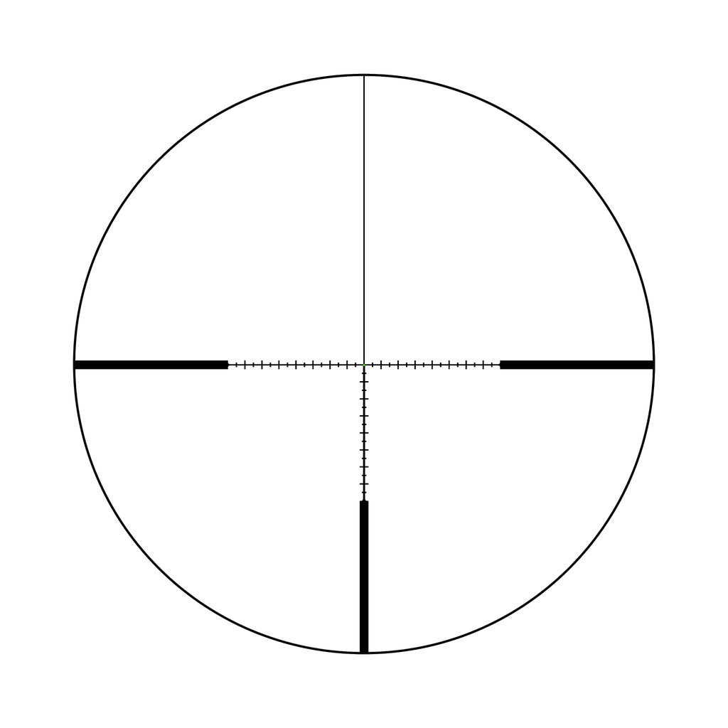Viewport: 728px width, 728px height.
Task: Click the left edge of the scope circle
Action: pos(73,364)
